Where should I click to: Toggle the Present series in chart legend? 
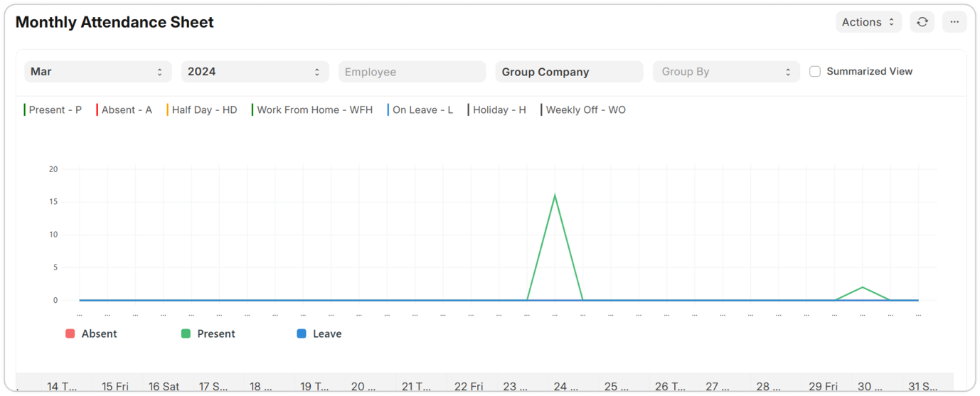[x=215, y=333]
